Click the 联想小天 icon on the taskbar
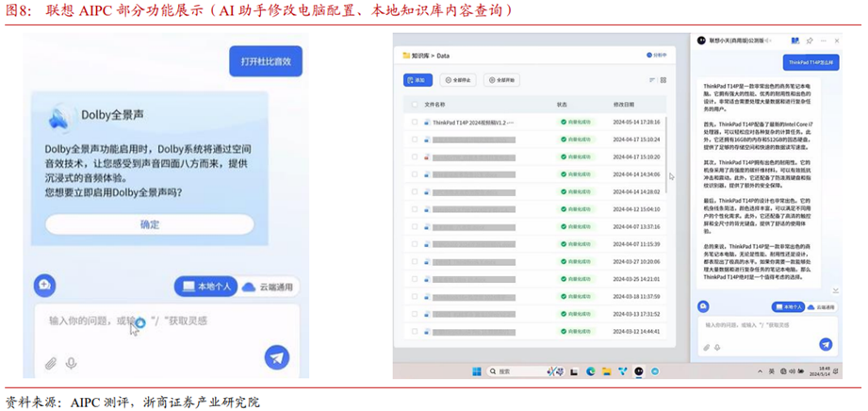The width and height of the screenshot is (868, 411). (x=639, y=371)
